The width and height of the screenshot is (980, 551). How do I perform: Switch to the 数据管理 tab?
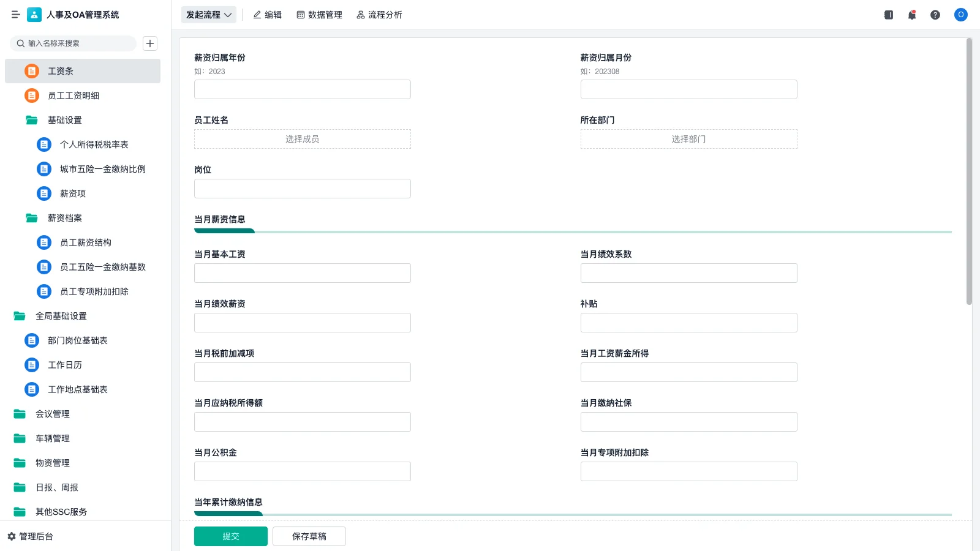point(319,15)
